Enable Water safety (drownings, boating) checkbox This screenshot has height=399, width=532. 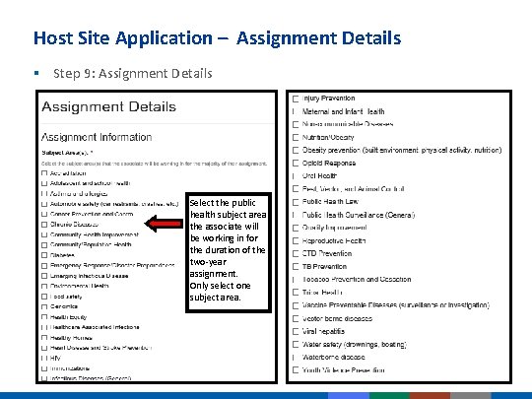(x=296, y=345)
